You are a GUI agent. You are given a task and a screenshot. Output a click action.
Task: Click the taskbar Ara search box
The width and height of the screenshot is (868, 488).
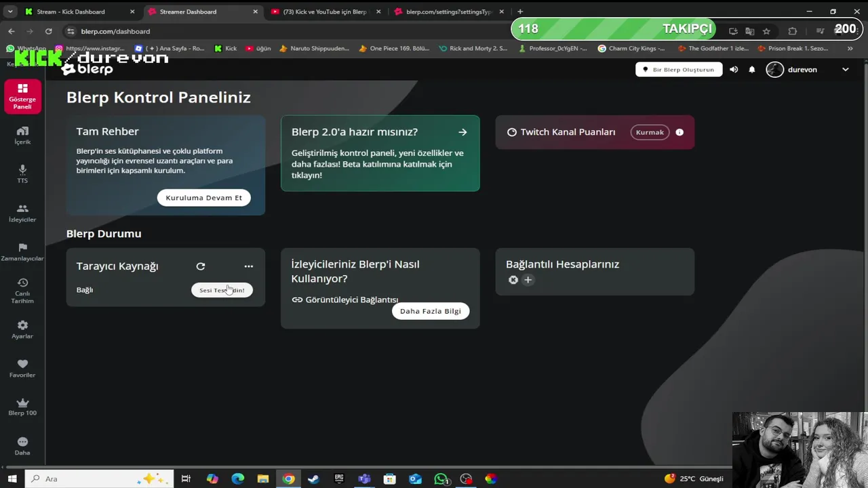(100, 479)
